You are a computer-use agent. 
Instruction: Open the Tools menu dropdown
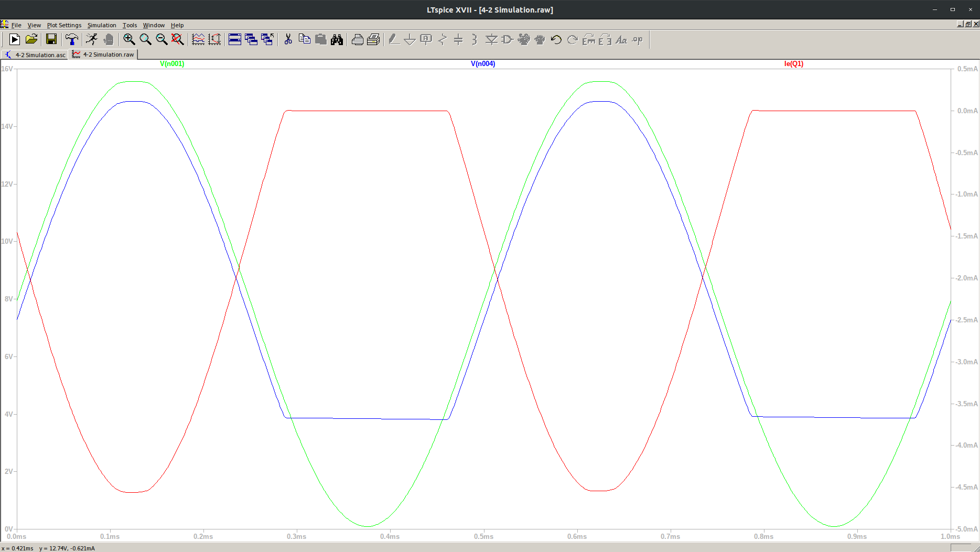(130, 25)
